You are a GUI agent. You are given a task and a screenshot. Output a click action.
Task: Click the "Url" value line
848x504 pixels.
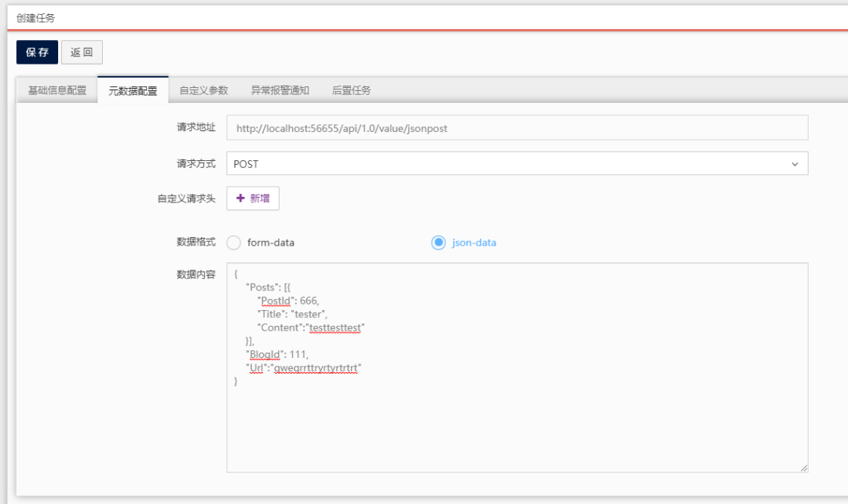[x=303, y=367]
